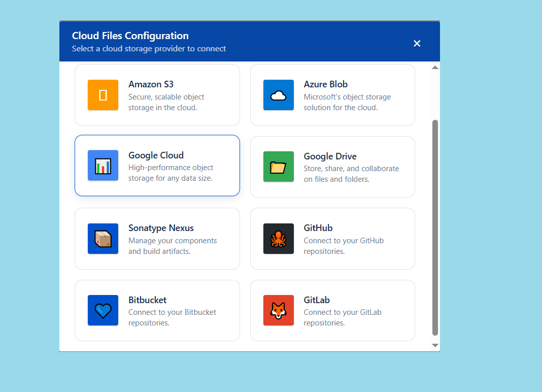Image resolution: width=542 pixels, height=392 pixels.
Task: Click 'Connect to your GitHub repositories' text
Action: coord(344,246)
